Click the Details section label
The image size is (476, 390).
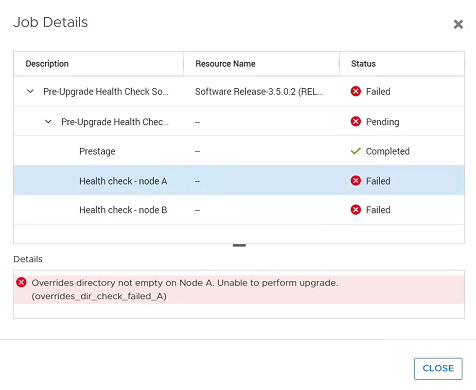[x=28, y=259]
